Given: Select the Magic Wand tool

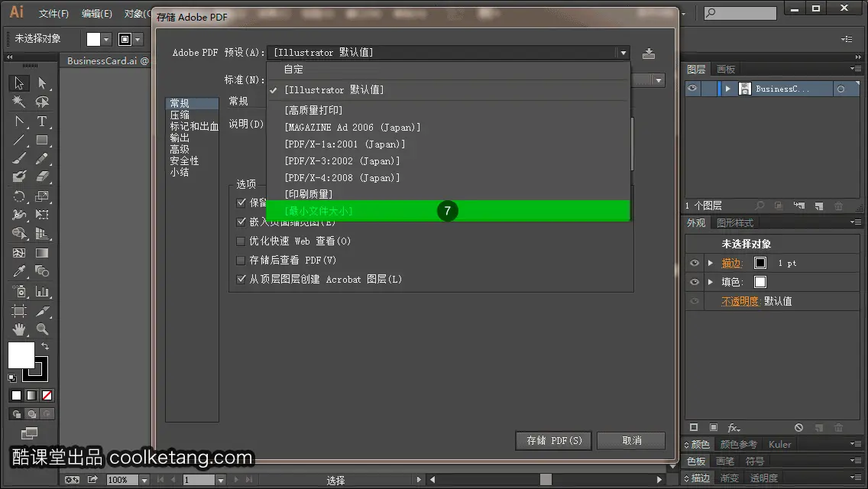Looking at the screenshot, I should click(x=19, y=102).
